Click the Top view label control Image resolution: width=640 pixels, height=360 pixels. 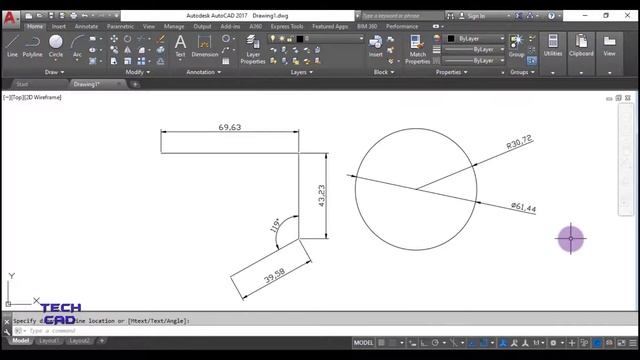point(18,97)
